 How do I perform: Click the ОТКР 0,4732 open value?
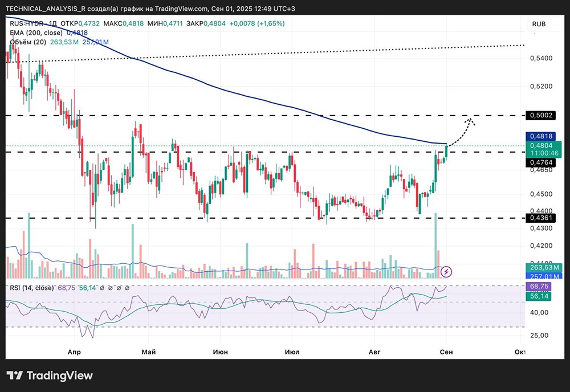[x=80, y=23]
